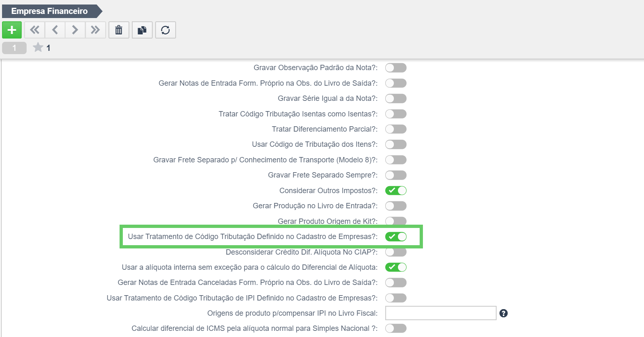Click the help question mark icon
Screen dimensions: 644x337
pos(504,313)
